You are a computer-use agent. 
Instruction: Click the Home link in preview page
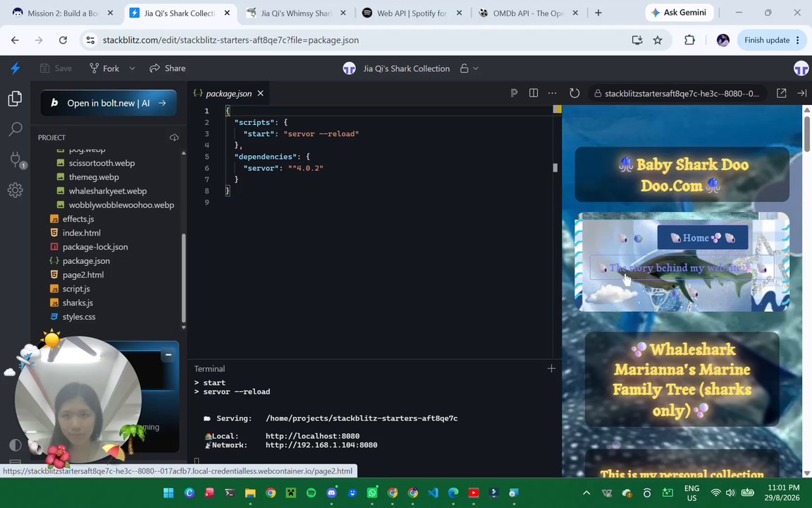703,237
